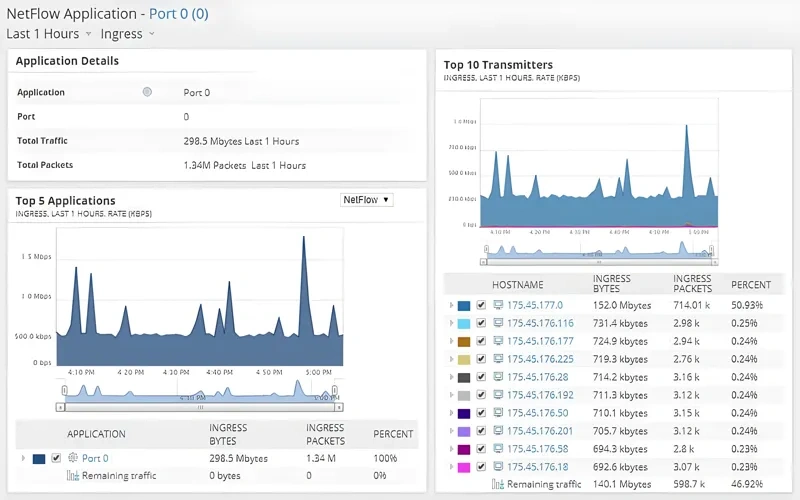This screenshot has height=500, width=800.
Task: Open the Last 1 Hours time period dropdown
Action: [49, 34]
